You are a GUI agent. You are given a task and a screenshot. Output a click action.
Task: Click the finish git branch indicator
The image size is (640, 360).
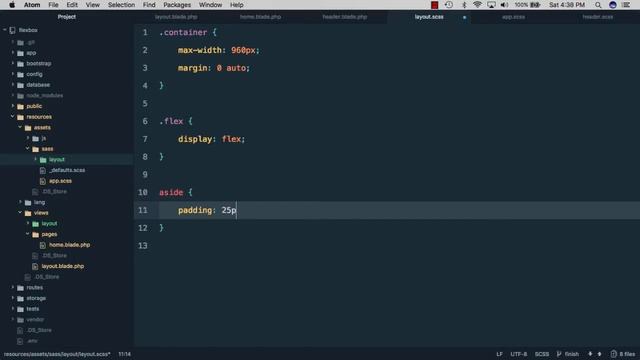point(567,354)
